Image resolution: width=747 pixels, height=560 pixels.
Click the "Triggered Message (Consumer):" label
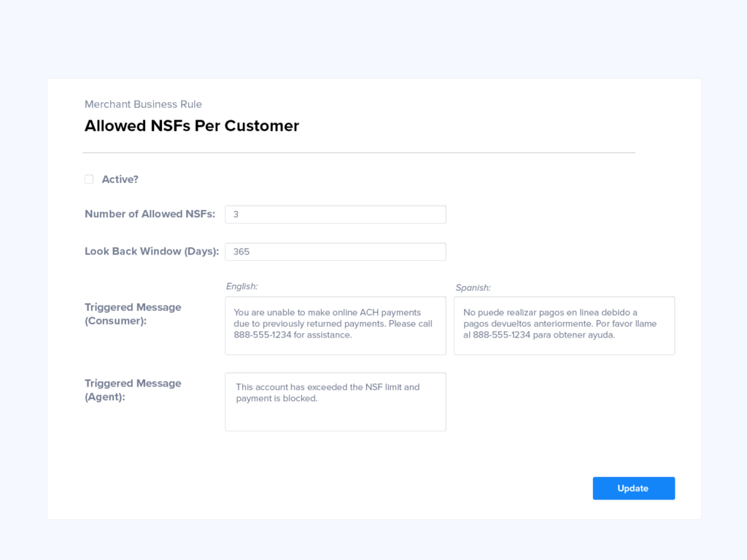[133, 314]
